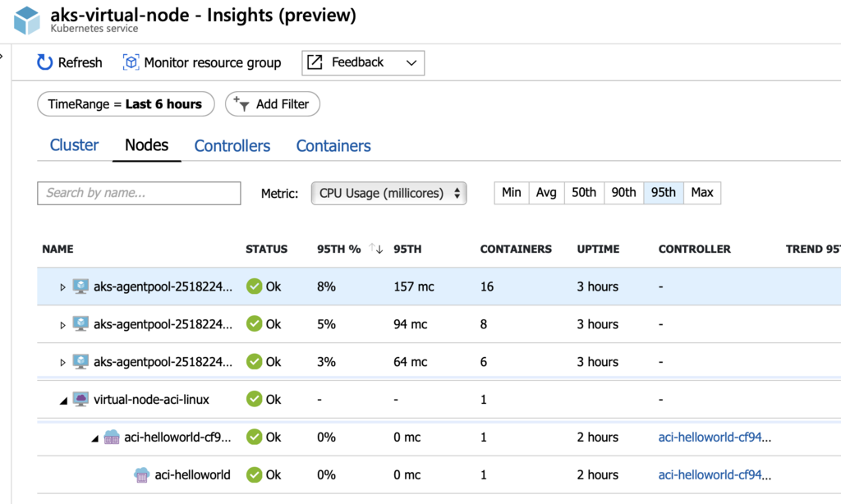
Task: Click the Refresh icon
Action: (x=45, y=62)
